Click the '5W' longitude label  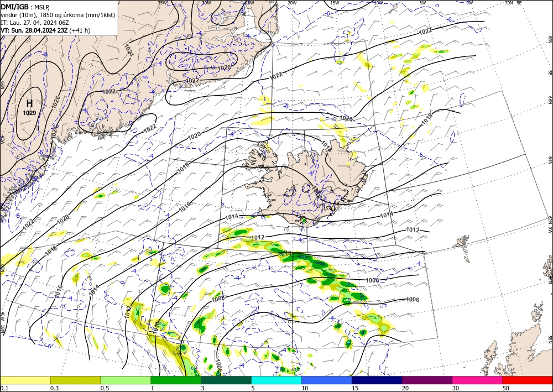[422, 3]
